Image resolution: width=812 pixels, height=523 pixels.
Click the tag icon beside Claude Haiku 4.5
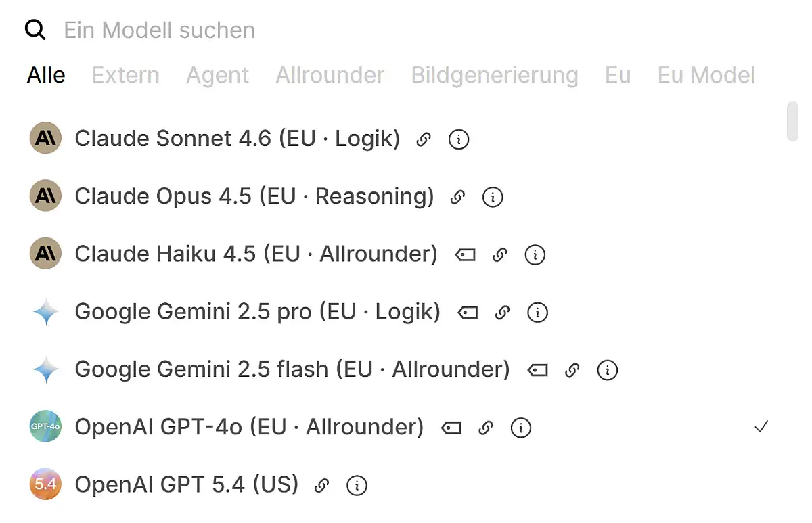(x=466, y=255)
